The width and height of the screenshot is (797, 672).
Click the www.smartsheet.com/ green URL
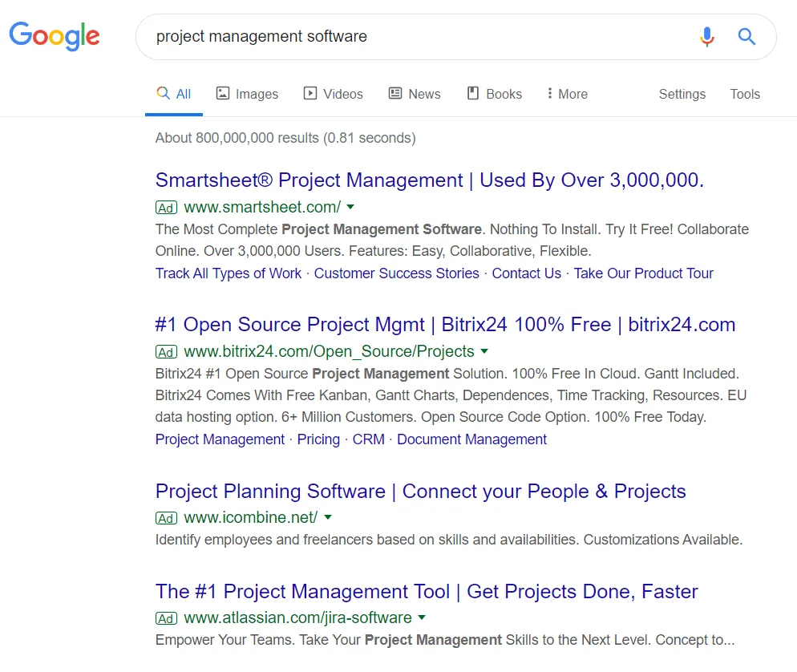click(x=262, y=207)
